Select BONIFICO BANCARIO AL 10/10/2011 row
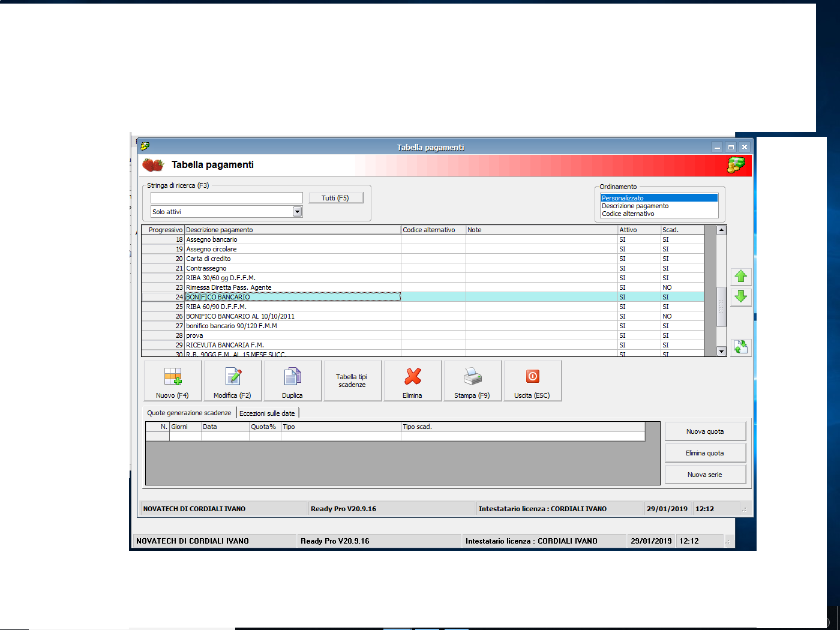 [423, 316]
